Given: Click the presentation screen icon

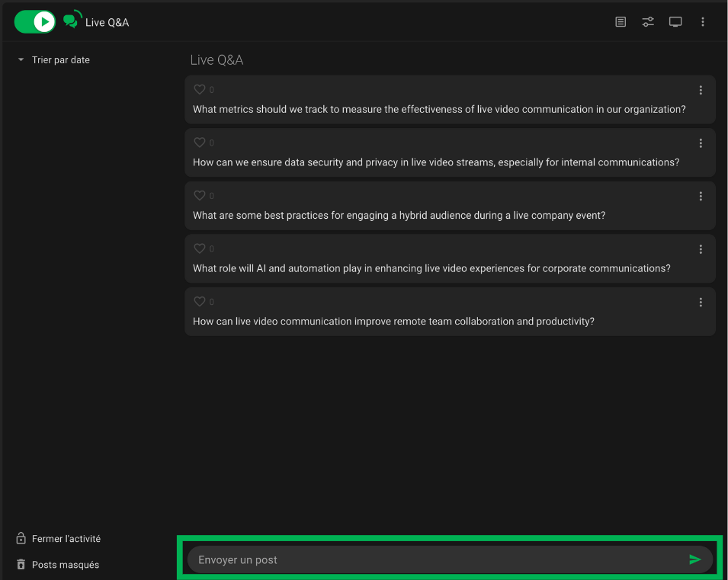Looking at the screenshot, I should 675,22.
